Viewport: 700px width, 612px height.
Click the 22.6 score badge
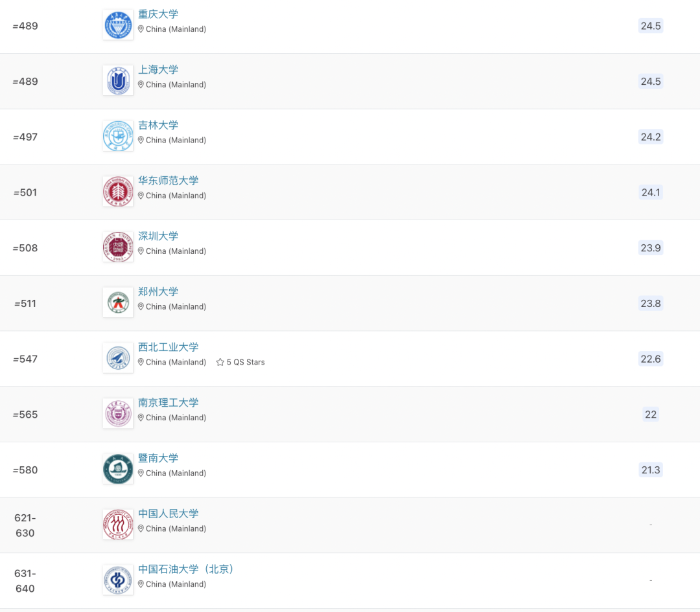coord(650,359)
